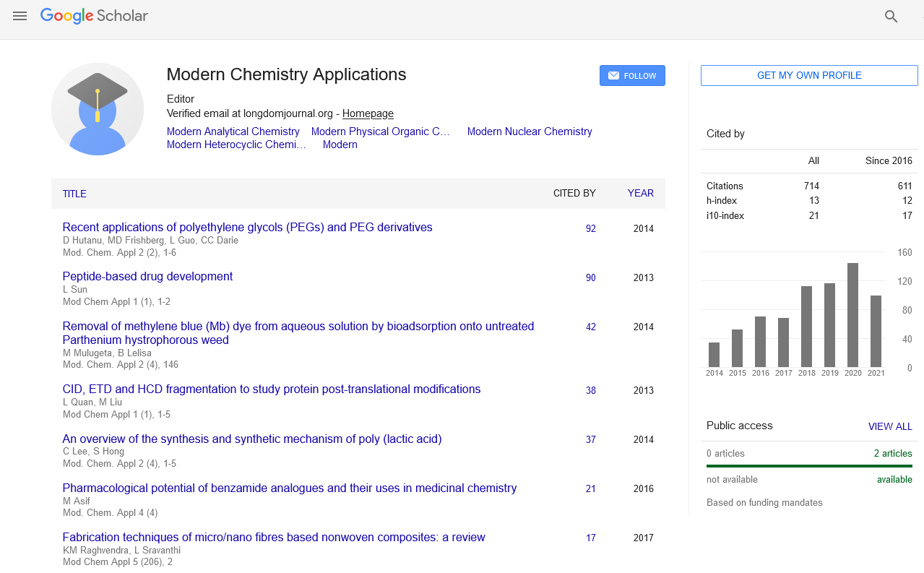Click Get My Own Profile button
The width and height of the screenshot is (924, 573).
808,76
